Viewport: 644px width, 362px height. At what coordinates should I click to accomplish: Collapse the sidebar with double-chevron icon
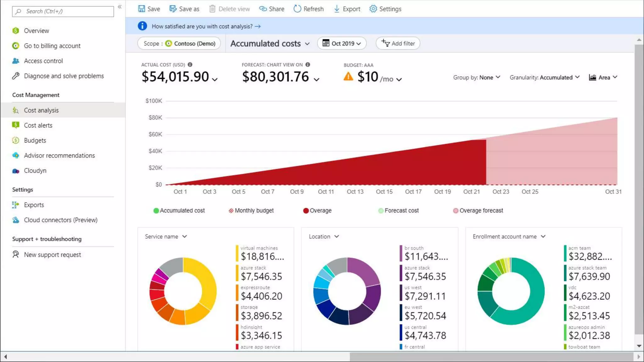click(x=119, y=7)
